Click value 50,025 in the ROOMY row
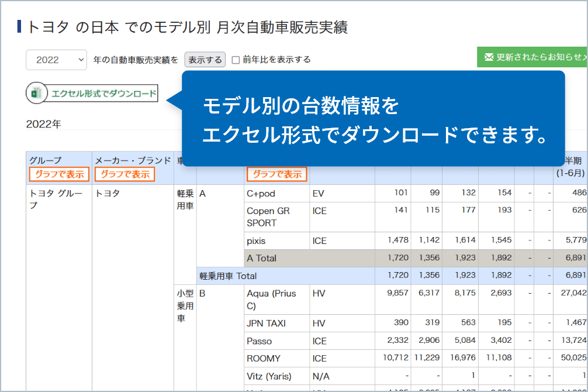The height and width of the screenshot is (392, 588). pos(573,358)
